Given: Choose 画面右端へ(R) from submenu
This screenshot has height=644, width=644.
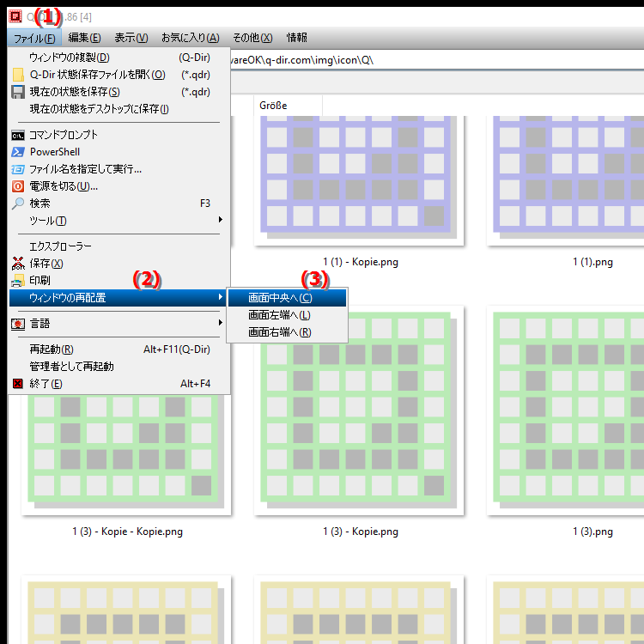Looking at the screenshot, I should 280,332.
